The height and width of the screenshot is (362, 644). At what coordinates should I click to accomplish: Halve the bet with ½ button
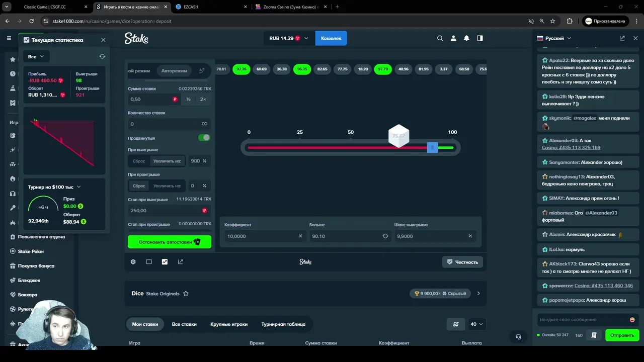(189, 100)
